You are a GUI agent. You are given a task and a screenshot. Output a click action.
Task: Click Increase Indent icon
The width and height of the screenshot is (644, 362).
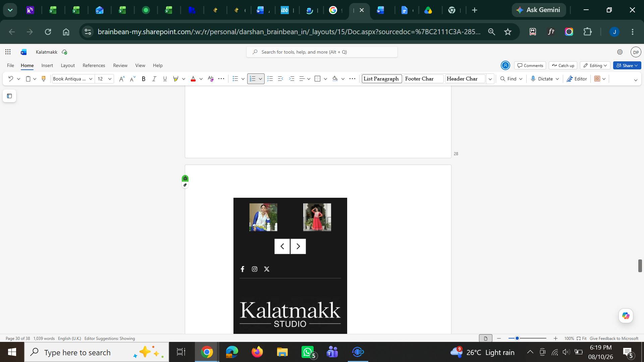click(291, 79)
